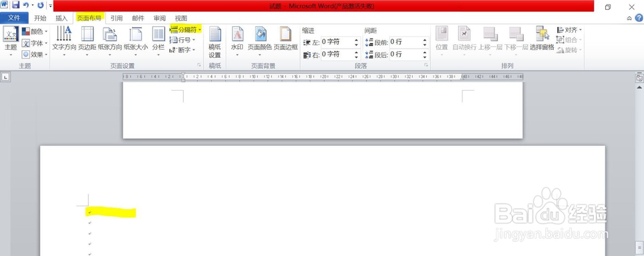The width and height of the screenshot is (644, 256).
Task: Open the 文件 tab
Action: (x=14, y=18)
